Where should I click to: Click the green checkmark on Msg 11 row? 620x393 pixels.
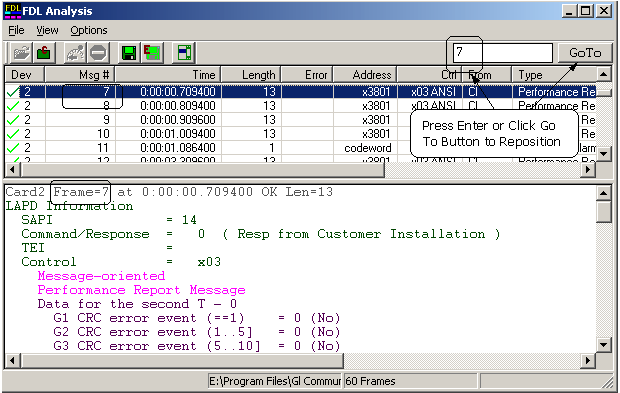point(13,148)
